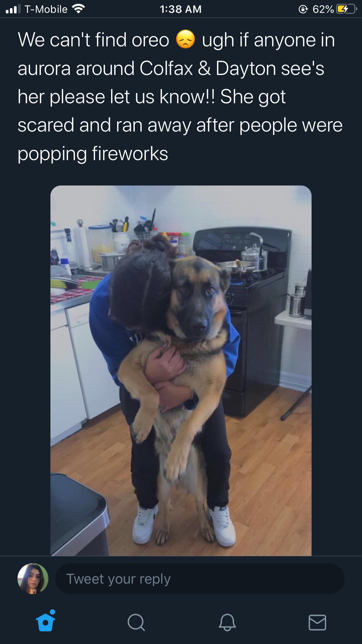Tap the 62% battery percentage
The height and width of the screenshot is (644, 362).
tap(323, 9)
